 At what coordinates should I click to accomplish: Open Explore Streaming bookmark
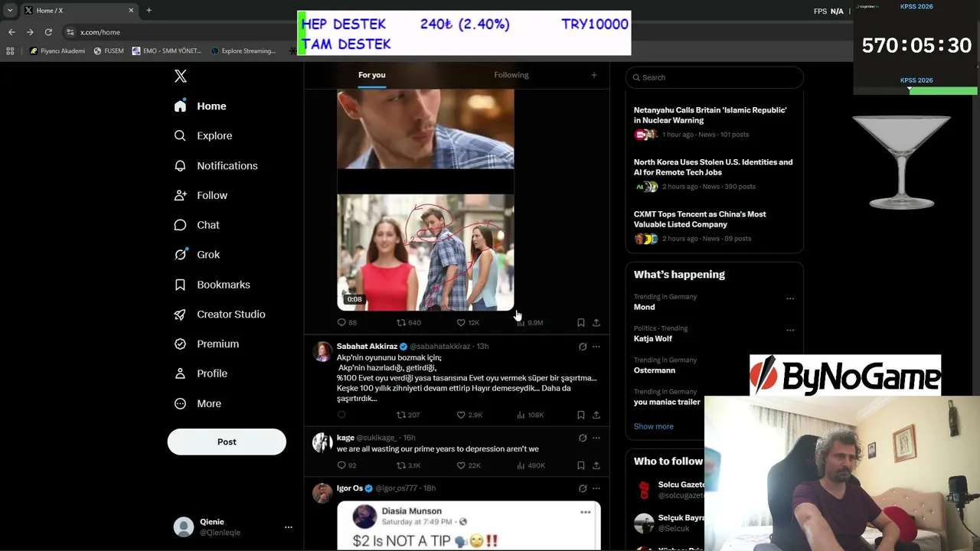243,51
